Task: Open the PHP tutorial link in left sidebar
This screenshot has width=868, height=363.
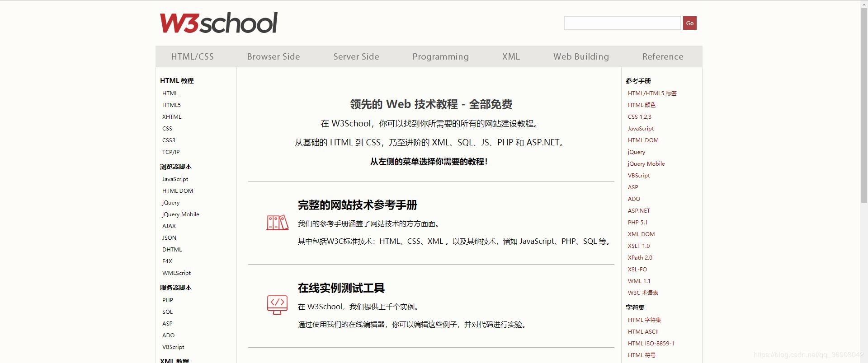Action: (168, 300)
